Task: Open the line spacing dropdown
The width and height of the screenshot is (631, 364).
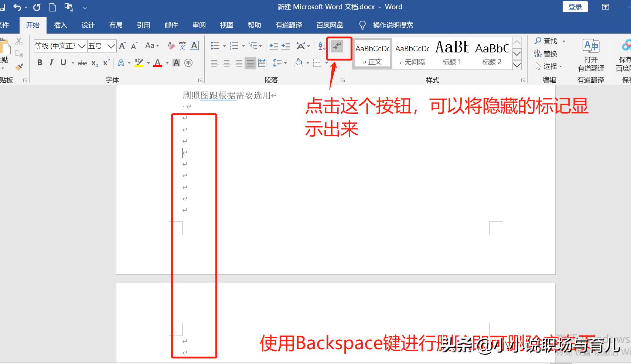Action: [x=280, y=63]
